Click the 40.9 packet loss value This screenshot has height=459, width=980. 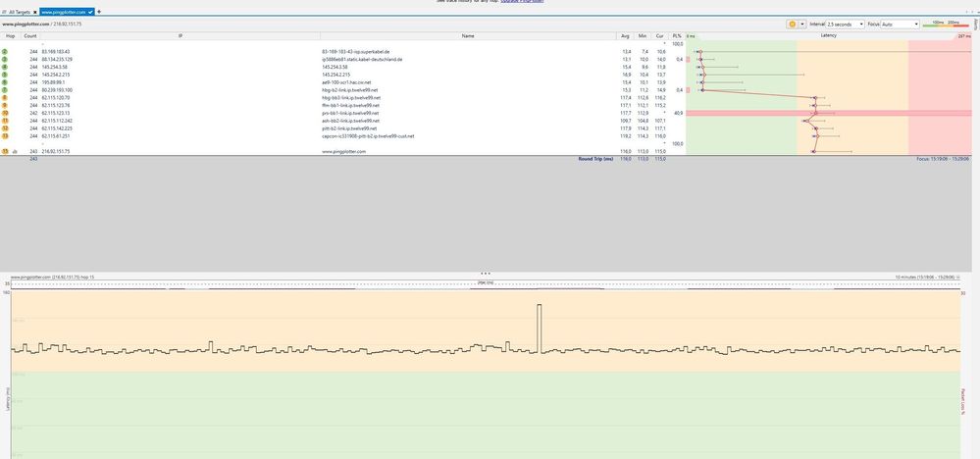679,113
